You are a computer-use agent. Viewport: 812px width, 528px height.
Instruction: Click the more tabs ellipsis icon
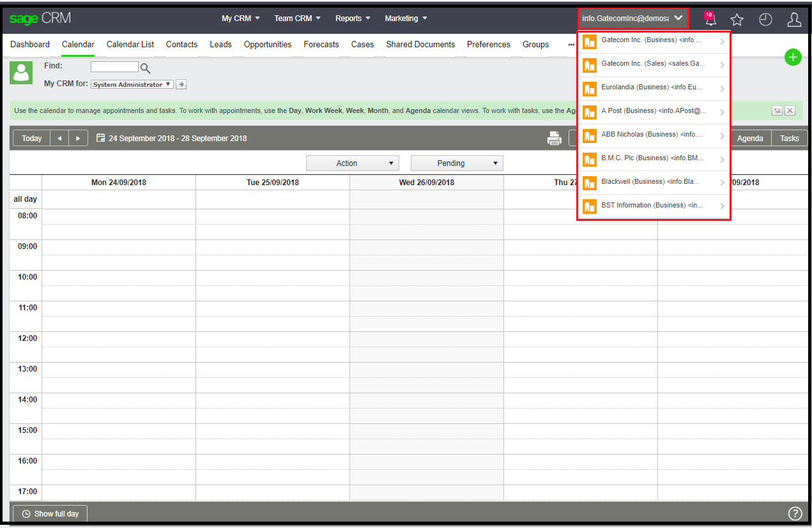pyautogui.click(x=571, y=45)
